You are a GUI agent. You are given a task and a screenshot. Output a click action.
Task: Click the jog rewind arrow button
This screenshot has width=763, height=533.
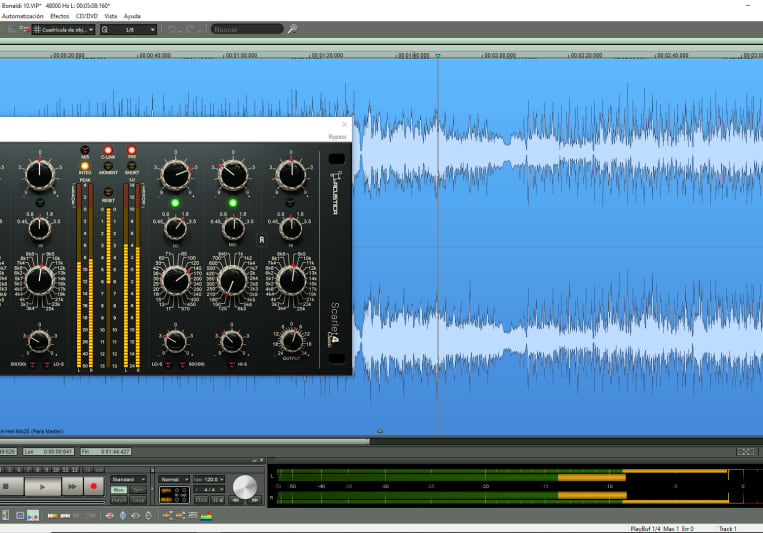[236, 500]
